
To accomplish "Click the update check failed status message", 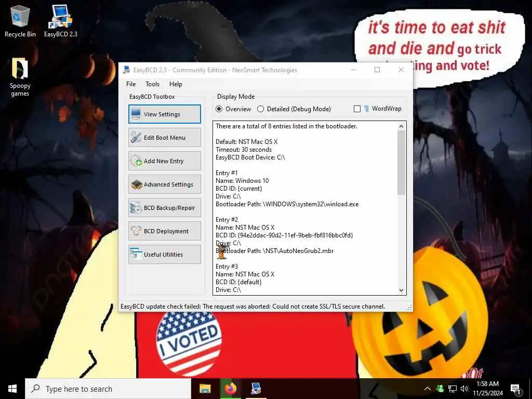I will 253,307.
